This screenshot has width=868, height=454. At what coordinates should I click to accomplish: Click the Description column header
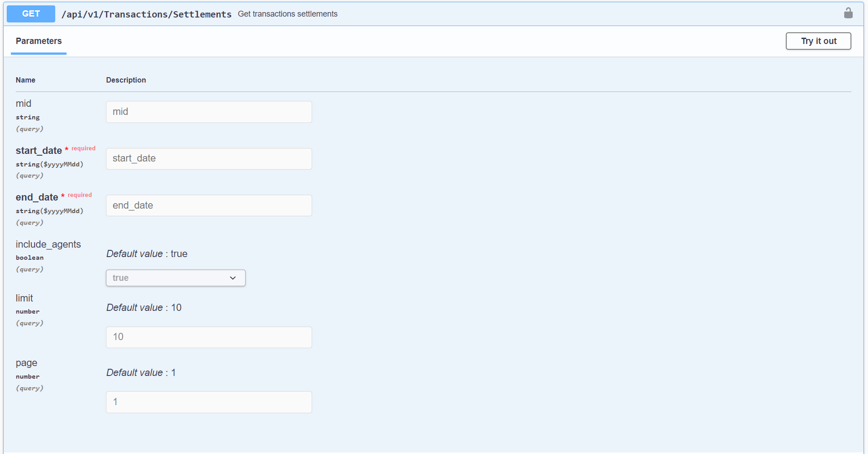tap(126, 80)
